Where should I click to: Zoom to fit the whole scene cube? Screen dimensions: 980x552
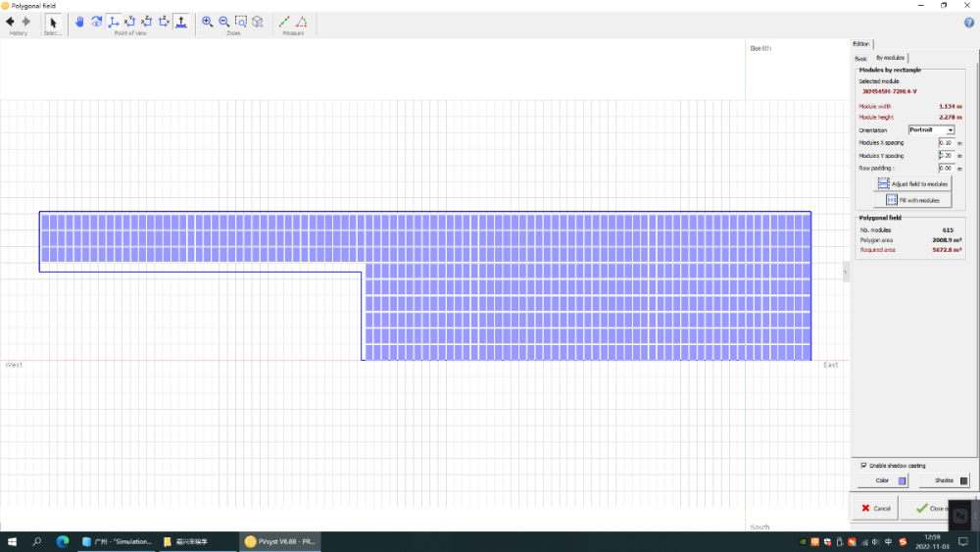coord(258,22)
